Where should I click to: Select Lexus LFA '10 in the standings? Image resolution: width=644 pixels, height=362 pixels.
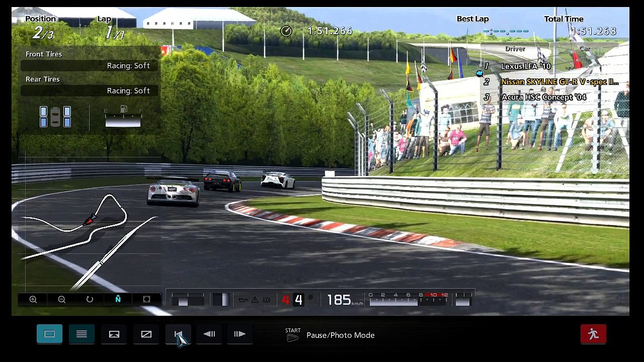(x=526, y=66)
